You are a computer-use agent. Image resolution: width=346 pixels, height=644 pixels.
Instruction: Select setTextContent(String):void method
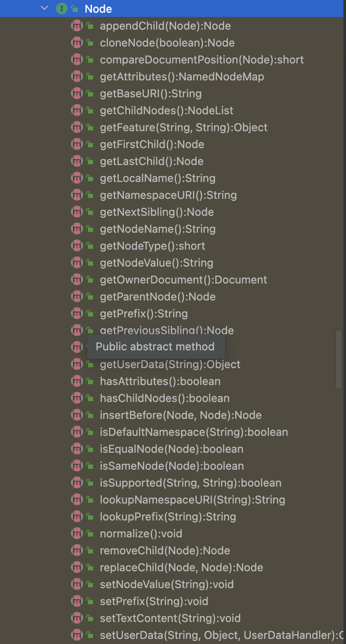(x=170, y=618)
